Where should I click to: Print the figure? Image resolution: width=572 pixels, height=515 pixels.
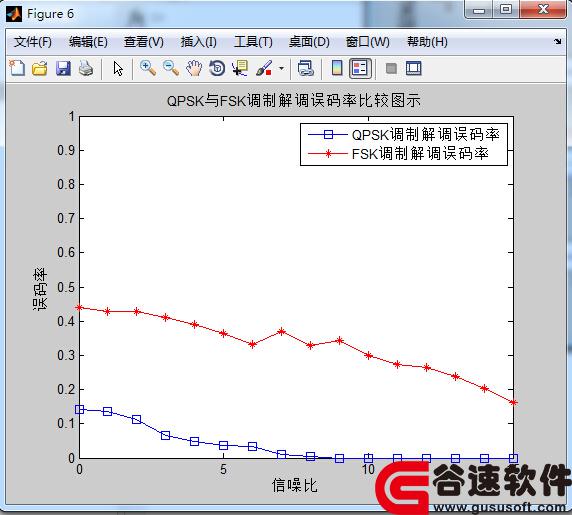86,68
